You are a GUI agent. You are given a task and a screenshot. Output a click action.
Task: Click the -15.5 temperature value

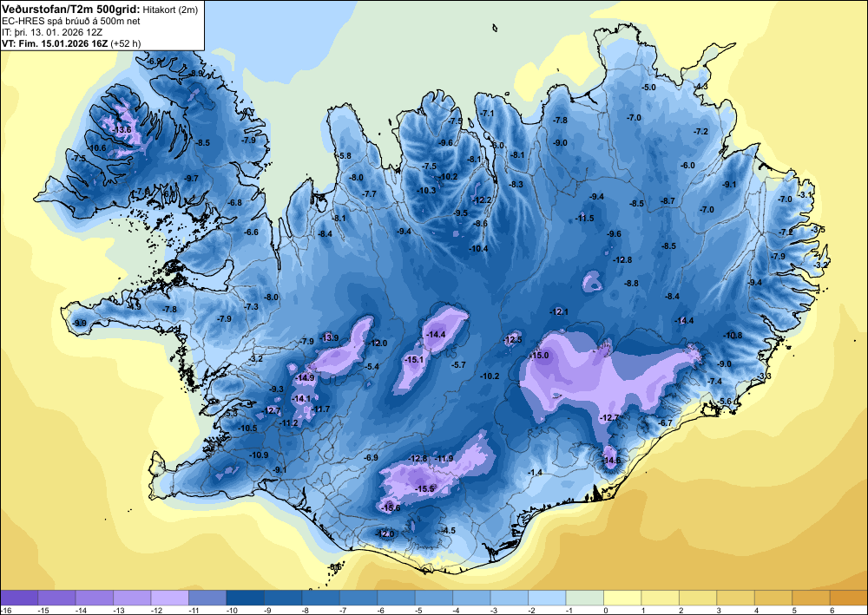click(x=425, y=489)
